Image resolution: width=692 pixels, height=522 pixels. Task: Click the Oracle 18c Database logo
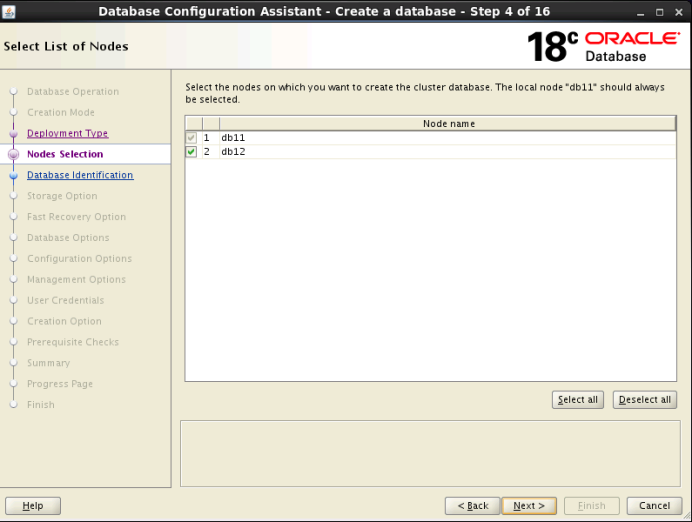604,46
